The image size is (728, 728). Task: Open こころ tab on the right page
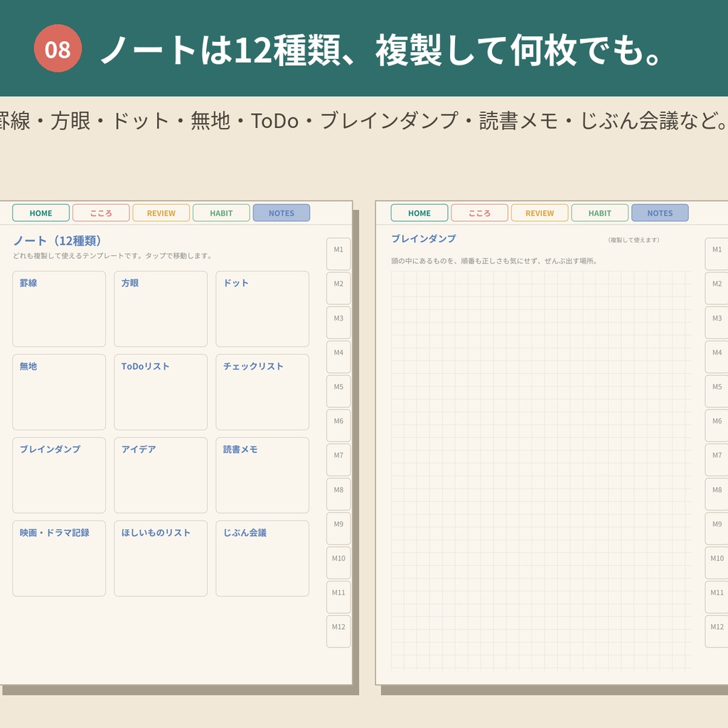click(x=480, y=213)
